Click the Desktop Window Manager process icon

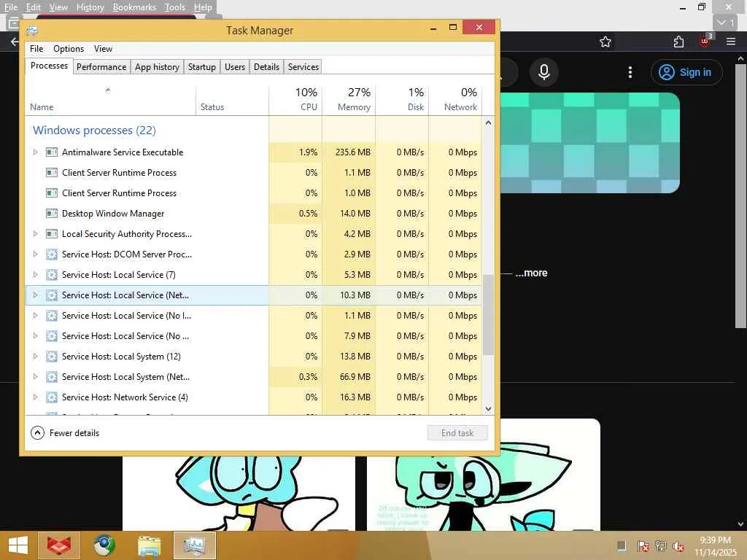click(52, 214)
